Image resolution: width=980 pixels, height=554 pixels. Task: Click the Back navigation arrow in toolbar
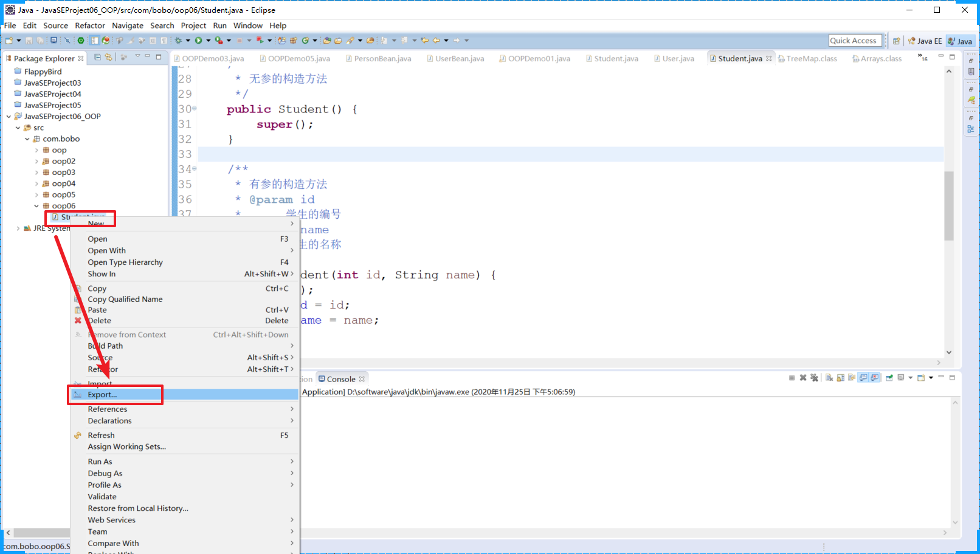pyautogui.click(x=436, y=40)
